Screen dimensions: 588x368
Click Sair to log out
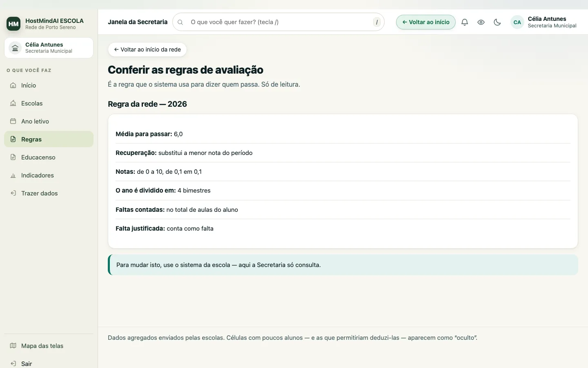[x=49, y=363]
